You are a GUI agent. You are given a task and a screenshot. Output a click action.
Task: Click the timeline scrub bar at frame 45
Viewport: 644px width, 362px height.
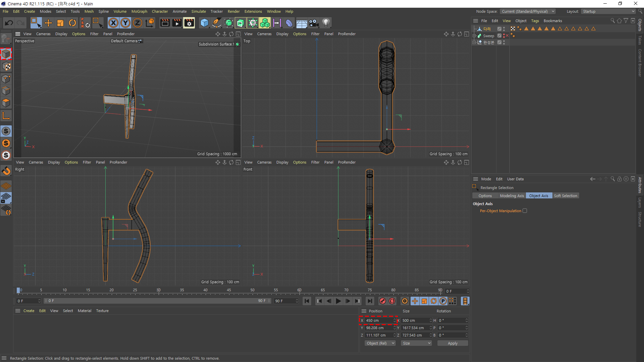pyautogui.click(x=229, y=290)
